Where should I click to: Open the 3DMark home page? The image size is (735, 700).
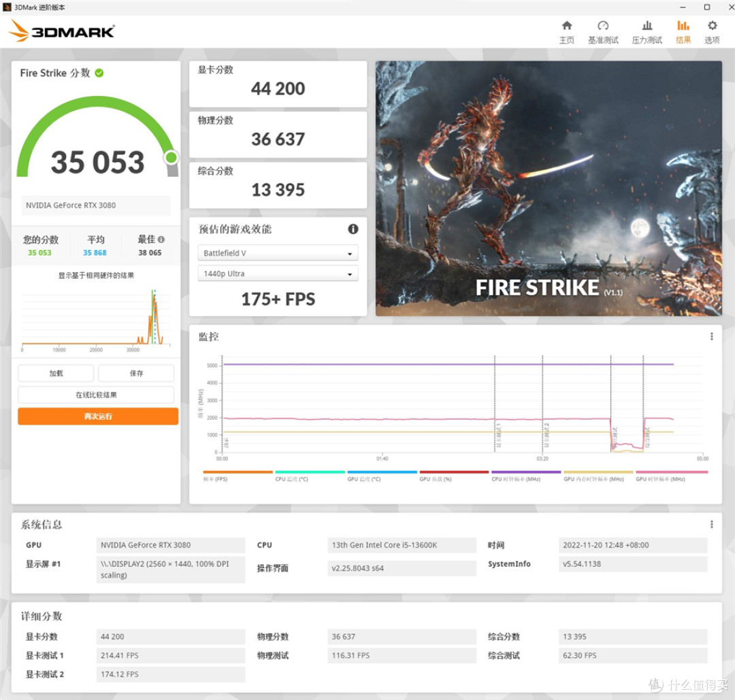(x=567, y=31)
